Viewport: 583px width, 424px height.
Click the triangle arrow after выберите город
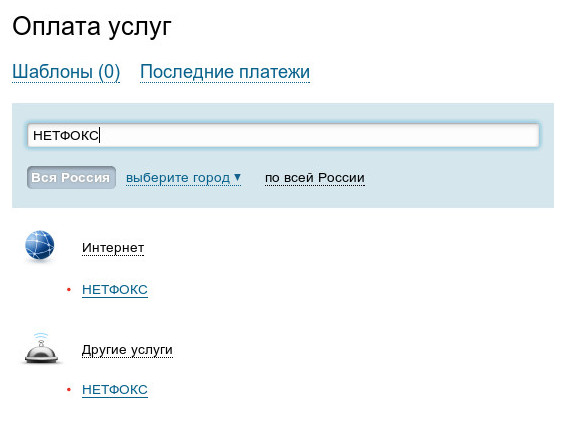coord(238,177)
